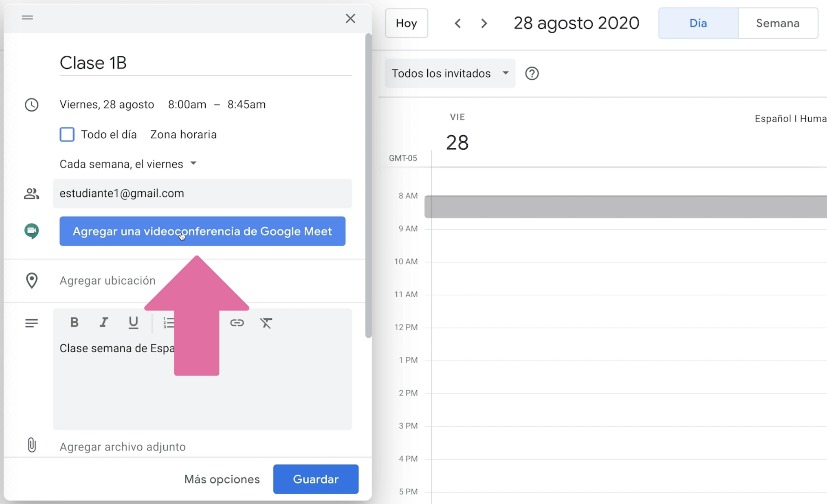Click the description lines icon

click(x=31, y=323)
